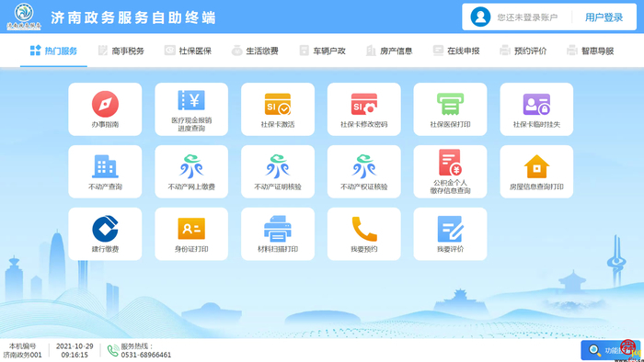Select 身份证打印 ID card icon
644x362 pixels.
(191, 229)
